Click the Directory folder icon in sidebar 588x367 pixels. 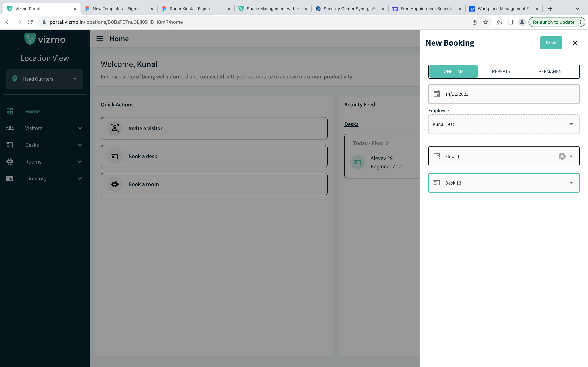point(10,178)
